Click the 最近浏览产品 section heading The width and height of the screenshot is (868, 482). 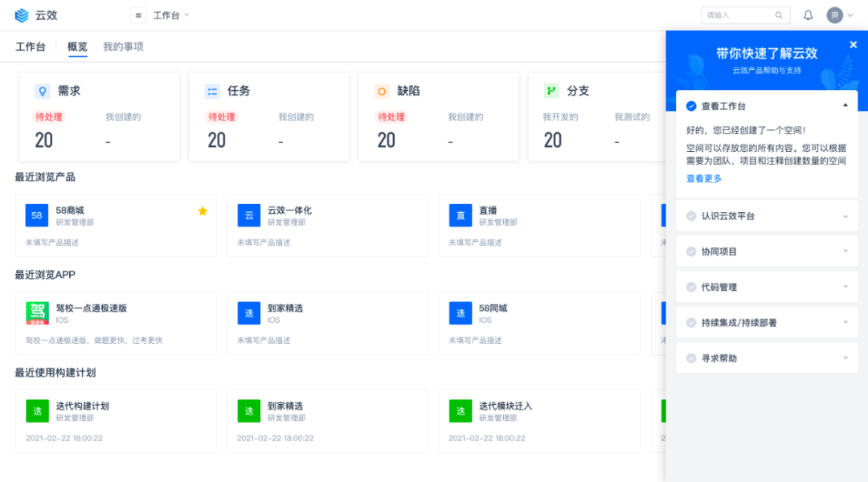(45, 177)
